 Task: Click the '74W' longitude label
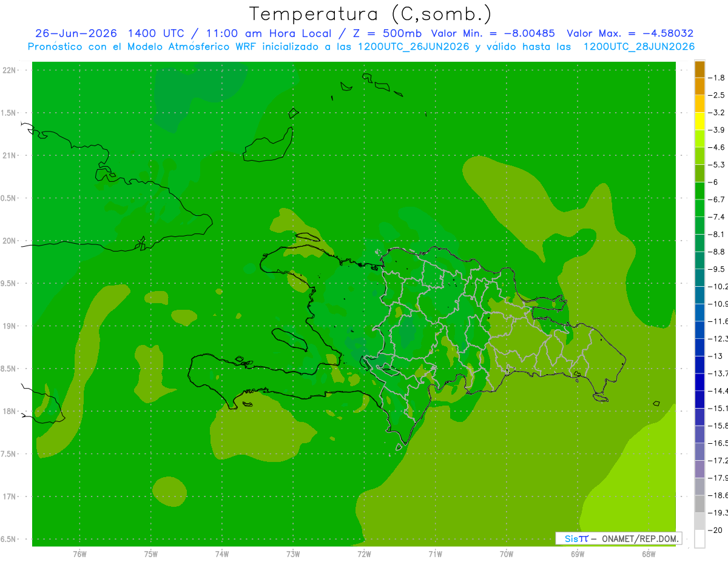click(x=222, y=554)
